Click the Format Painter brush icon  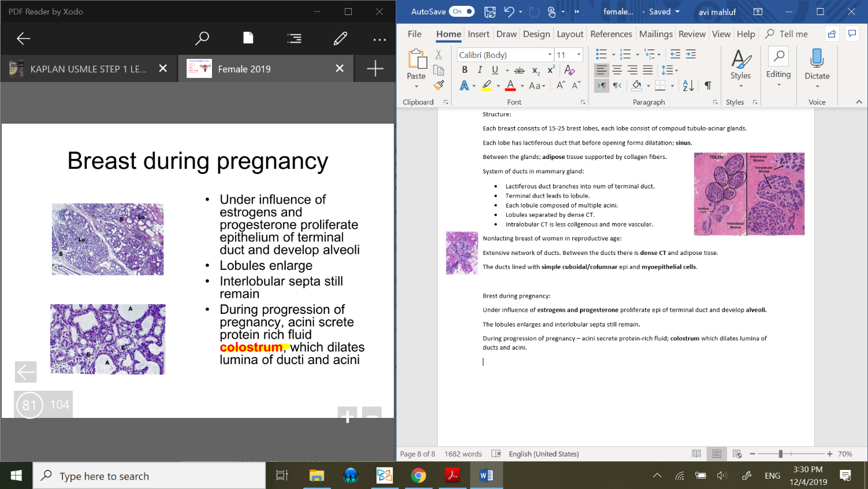(439, 86)
